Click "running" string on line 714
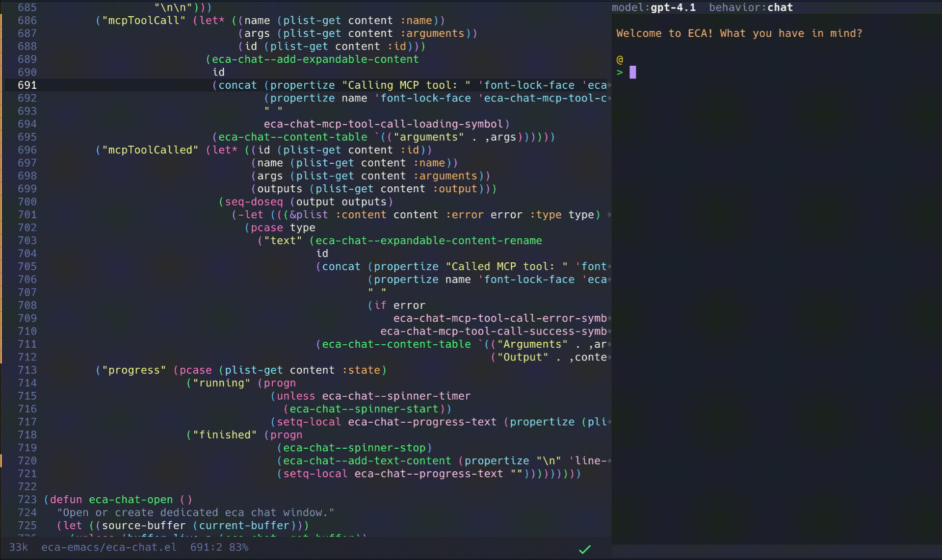This screenshot has height=560, width=942. (221, 383)
